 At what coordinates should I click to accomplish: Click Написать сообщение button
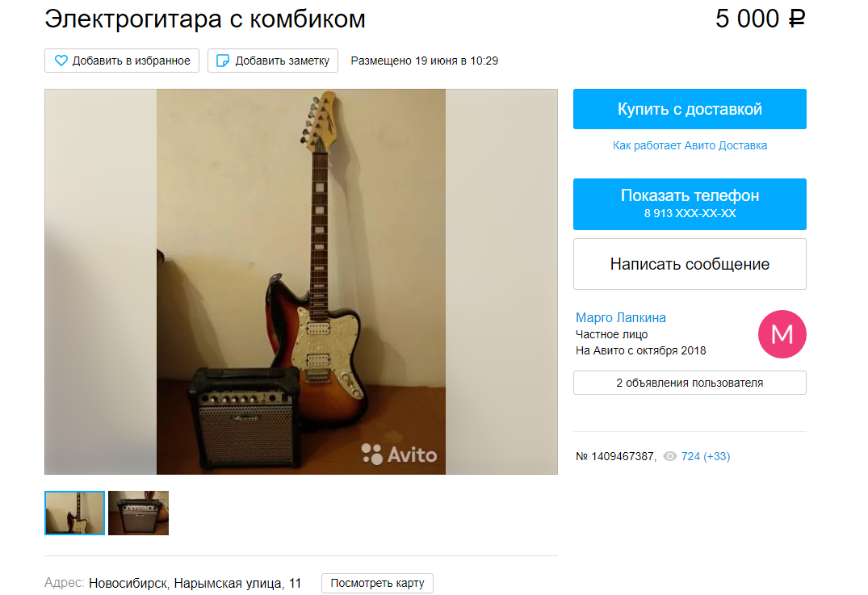[690, 264]
